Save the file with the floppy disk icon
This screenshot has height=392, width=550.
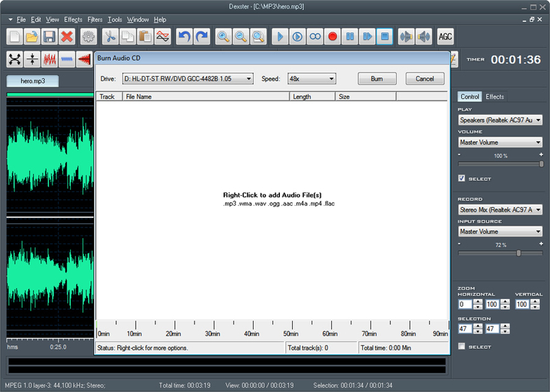coord(49,36)
